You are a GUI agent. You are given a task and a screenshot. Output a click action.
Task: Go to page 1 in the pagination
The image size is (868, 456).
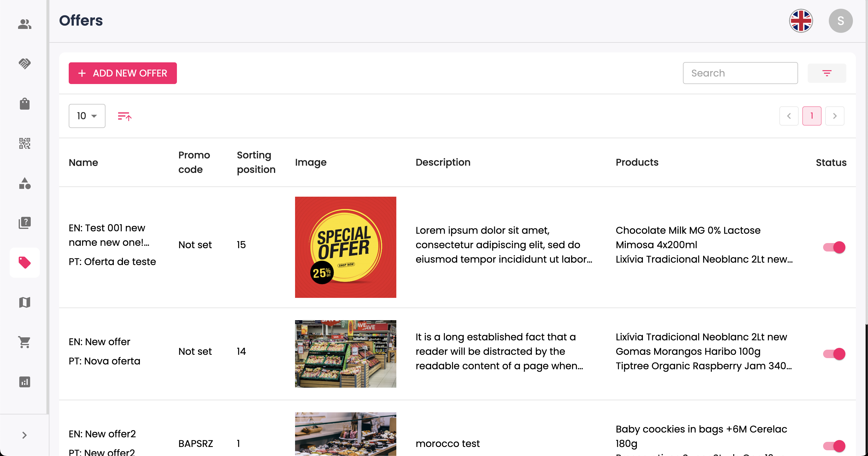[811, 116]
